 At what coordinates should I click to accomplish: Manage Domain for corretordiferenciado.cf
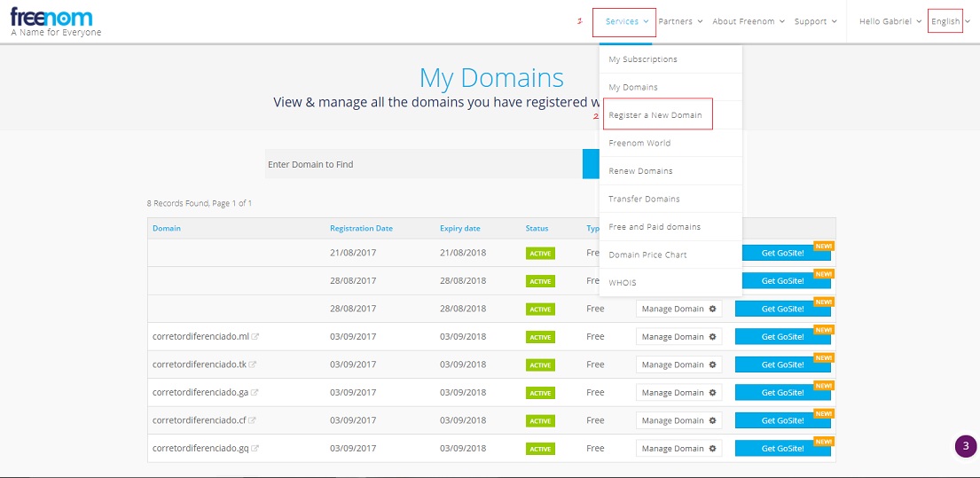pos(678,420)
